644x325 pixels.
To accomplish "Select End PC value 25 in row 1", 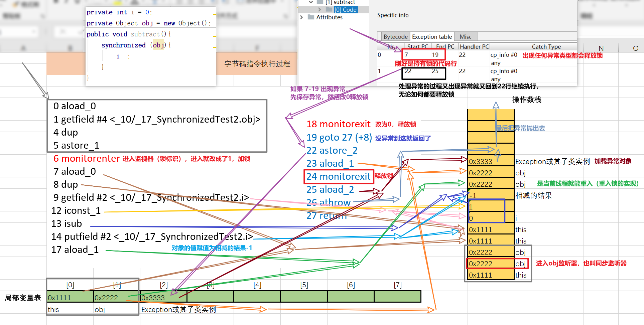I will (435, 71).
